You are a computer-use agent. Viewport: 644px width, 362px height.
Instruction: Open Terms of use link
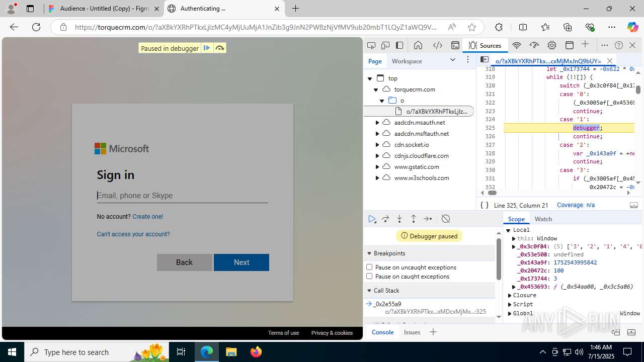tap(283, 333)
